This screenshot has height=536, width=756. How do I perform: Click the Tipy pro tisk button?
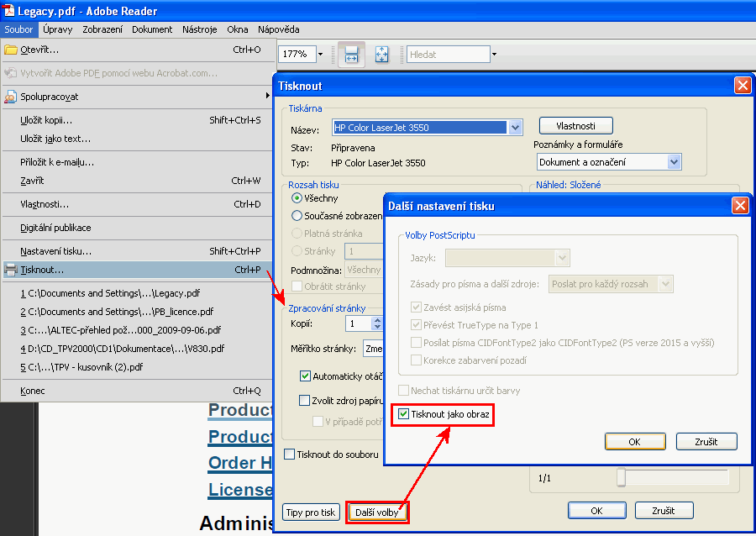[x=311, y=512]
